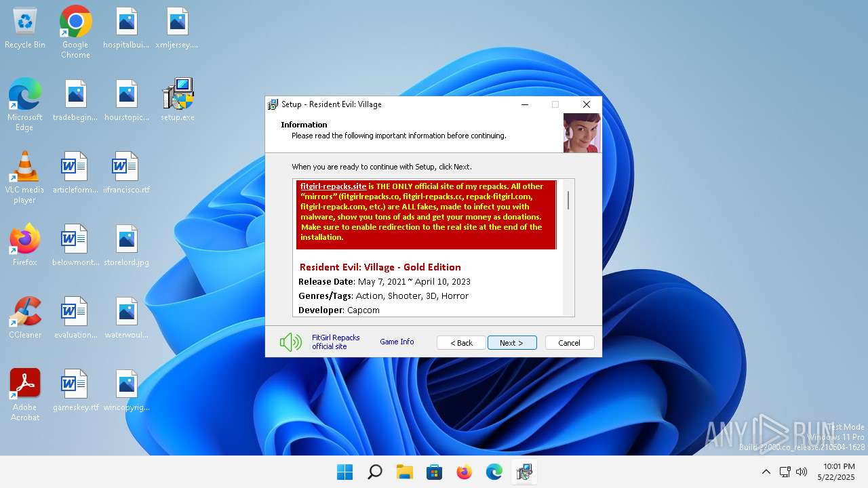Click the information text scrollbar thumb
This screenshot has width=868, height=488.
tap(568, 200)
